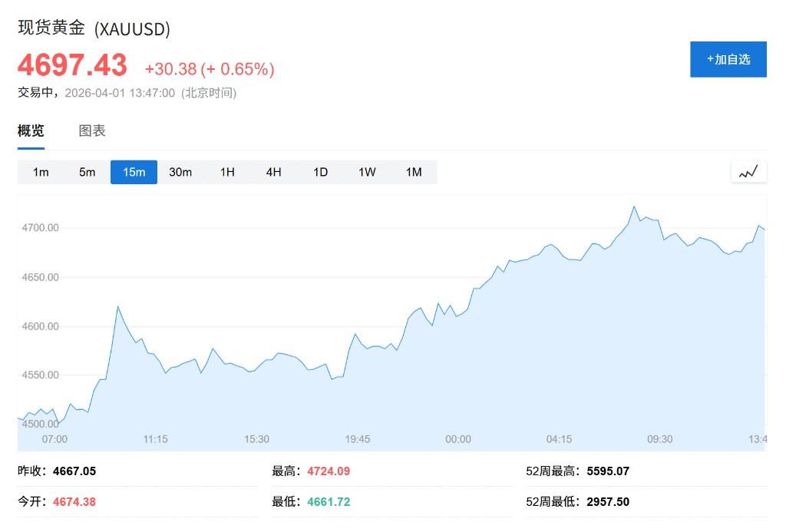Image resolution: width=786 pixels, height=532 pixels.
Task: Switch to the 图表 tab
Action: 92,131
